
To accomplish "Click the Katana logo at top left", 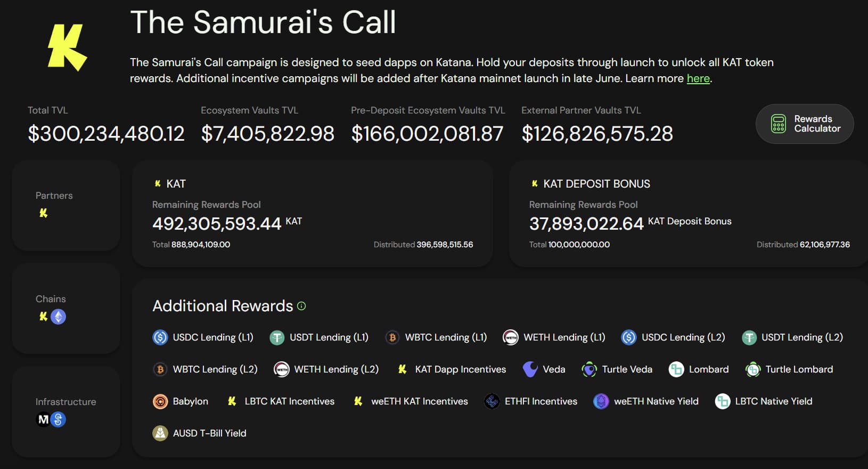I will tap(67, 47).
